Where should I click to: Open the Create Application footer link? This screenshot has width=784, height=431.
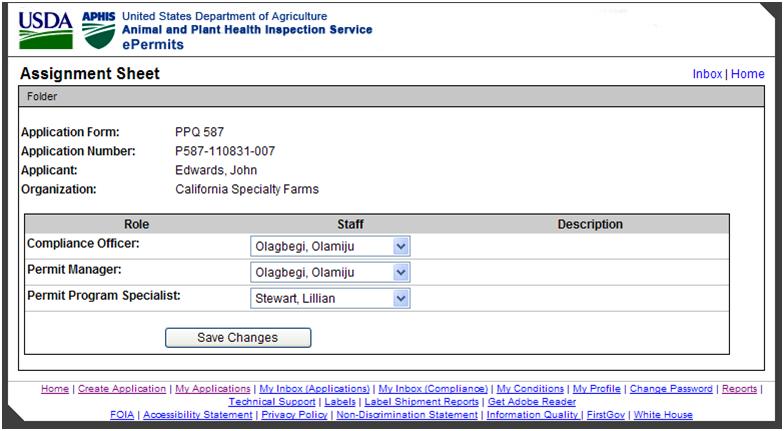coord(122,389)
